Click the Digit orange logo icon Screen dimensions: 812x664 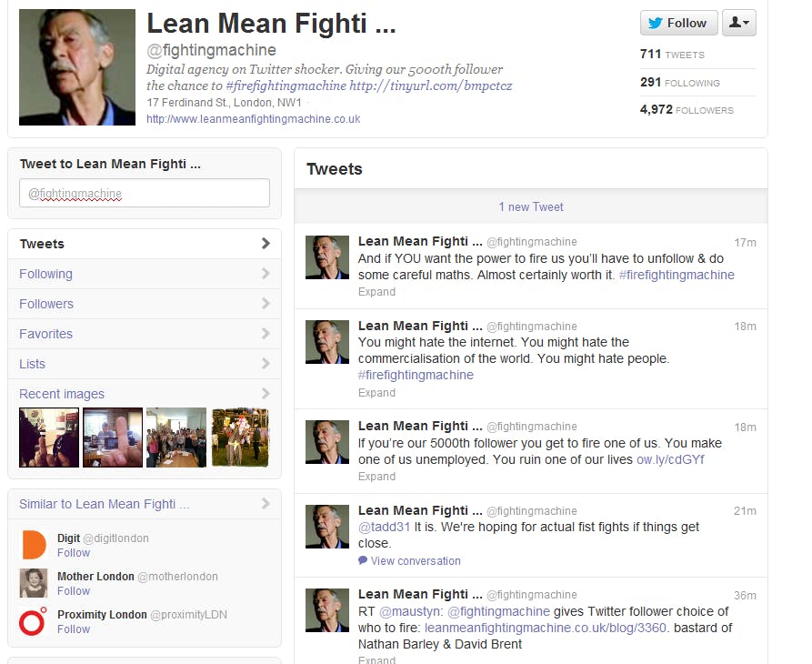[x=34, y=544]
